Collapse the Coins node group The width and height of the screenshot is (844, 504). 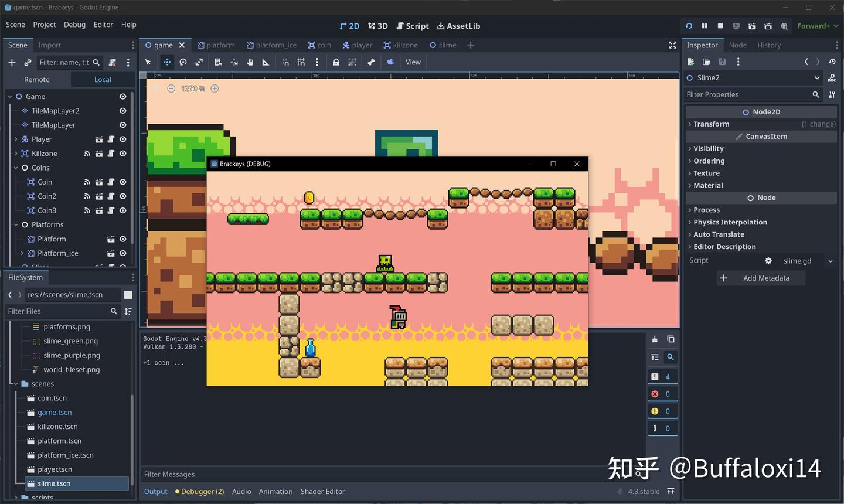click(16, 168)
